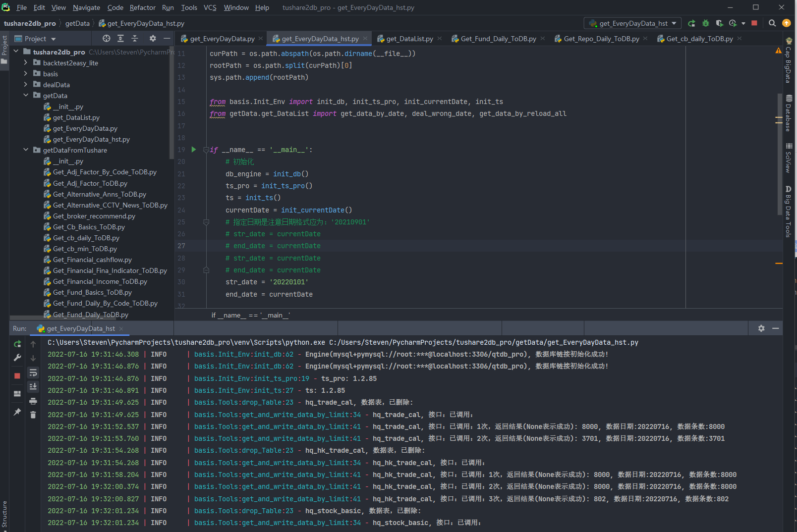
Task: Click getData in the breadcrumb path
Action: pyautogui.click(x=77, y=23)
